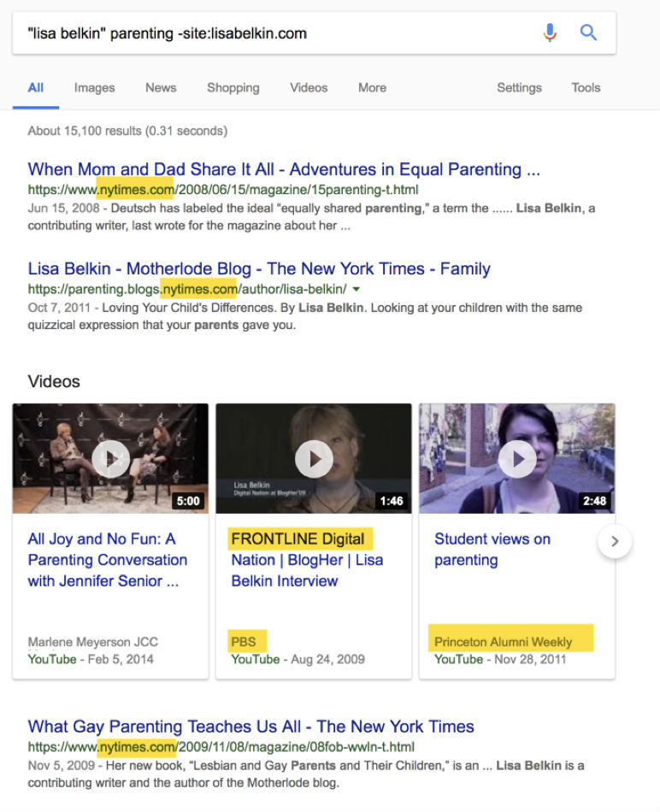Open the More search categories menu
The image size is (660, 812).
click(x=372, y=87)
